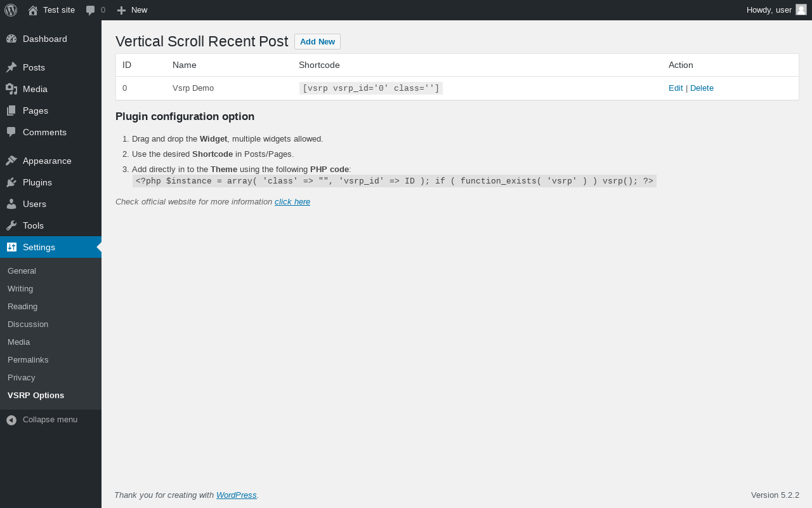Viewport: 812px width, 508px height.
Task: Open the user avatar icon
Action: (801, 10)
